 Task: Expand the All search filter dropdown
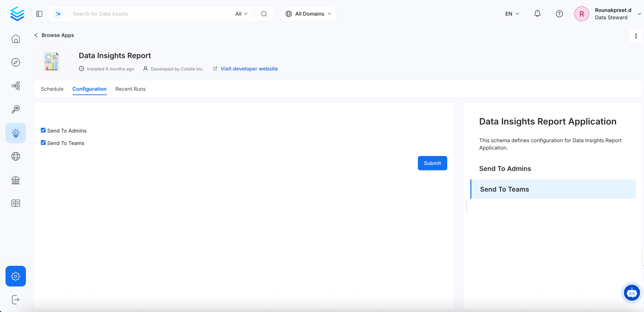241,14
